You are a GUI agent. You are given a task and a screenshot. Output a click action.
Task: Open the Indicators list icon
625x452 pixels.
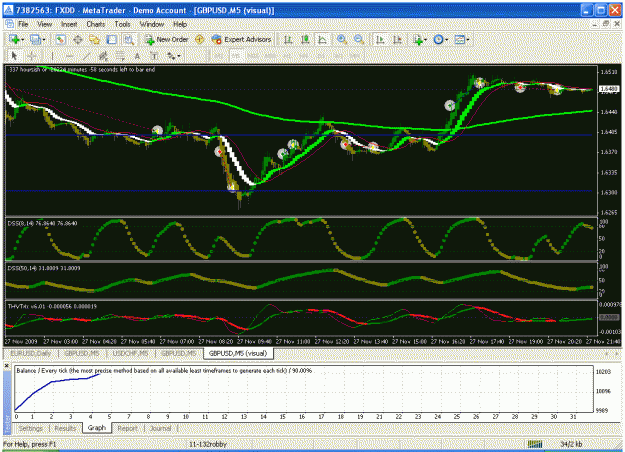pos(418,39)
